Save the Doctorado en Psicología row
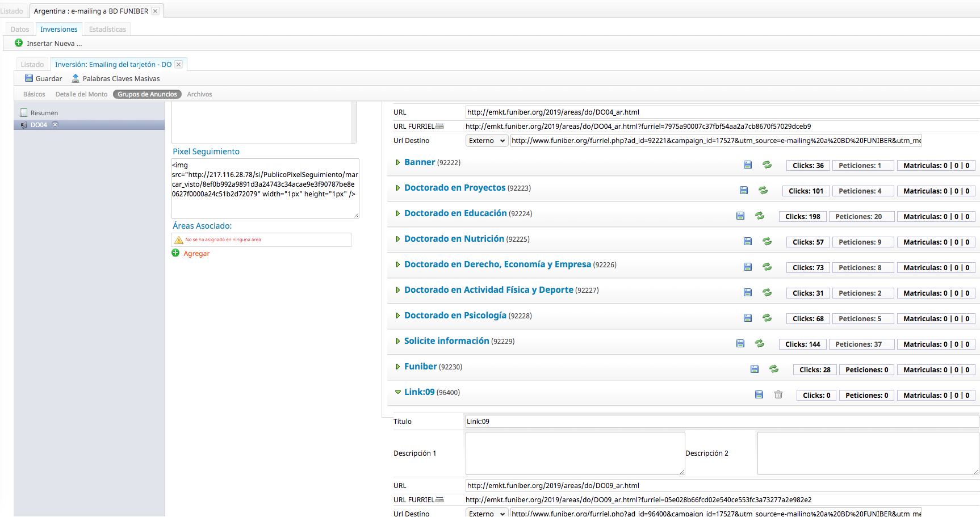 tap(747, 318)
